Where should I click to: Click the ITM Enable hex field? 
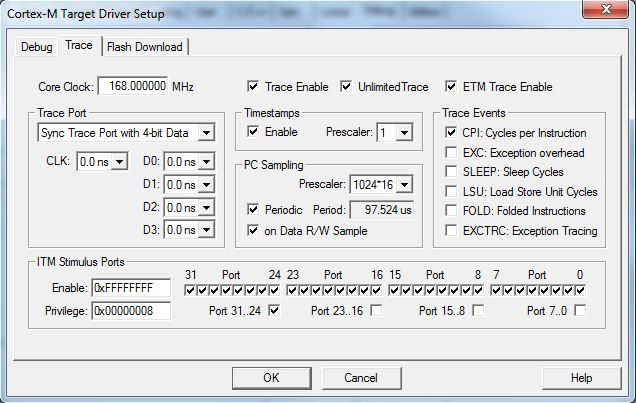tap(131, 287)
